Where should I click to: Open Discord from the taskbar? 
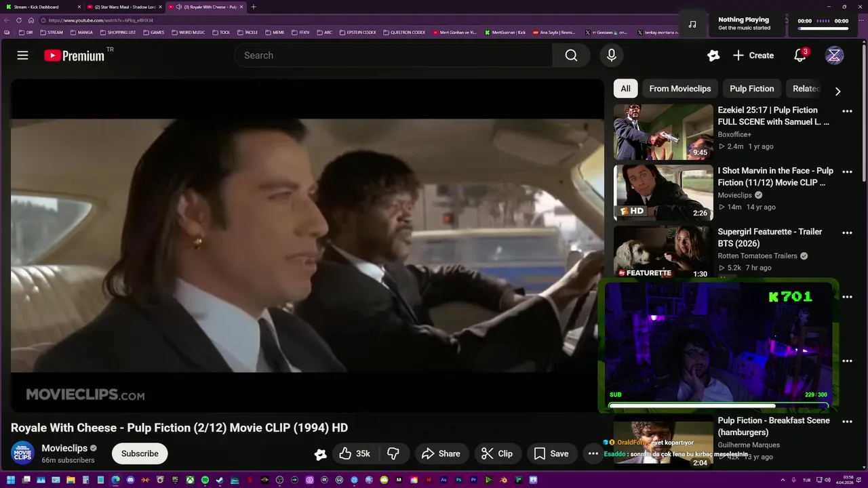[130, 480]
